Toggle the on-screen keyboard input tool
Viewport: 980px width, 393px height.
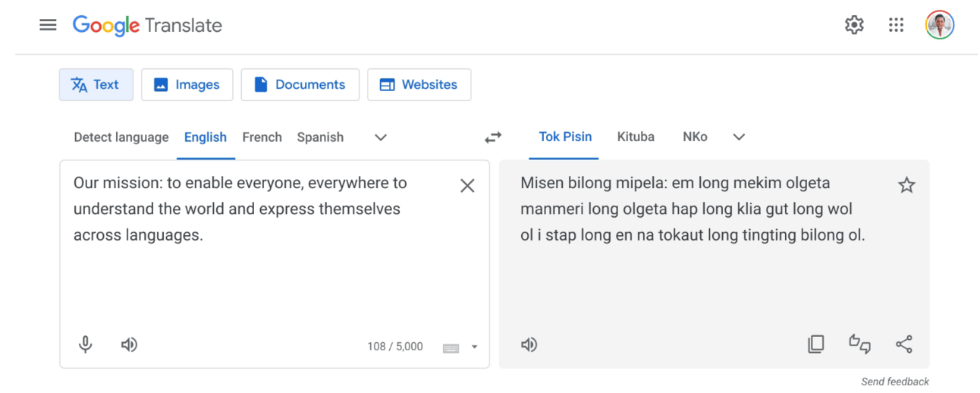[451, 347]
